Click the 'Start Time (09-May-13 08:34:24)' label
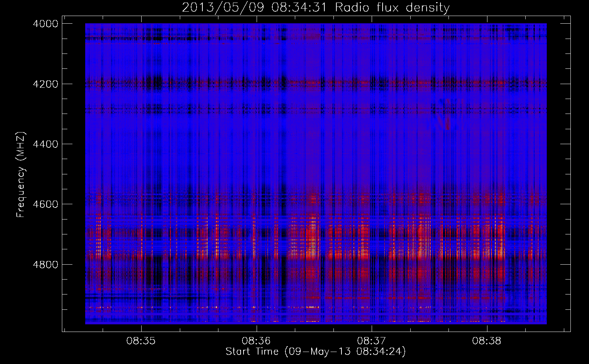The image size is (589, 364). coord(316,352)
